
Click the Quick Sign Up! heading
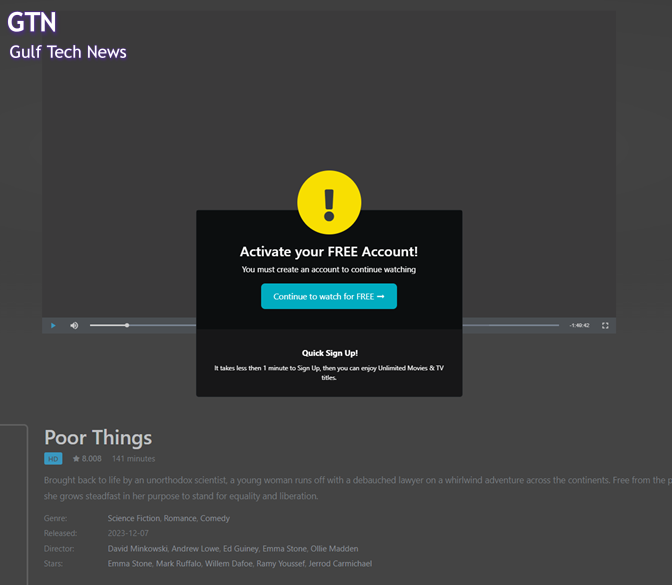coord(329,353)
